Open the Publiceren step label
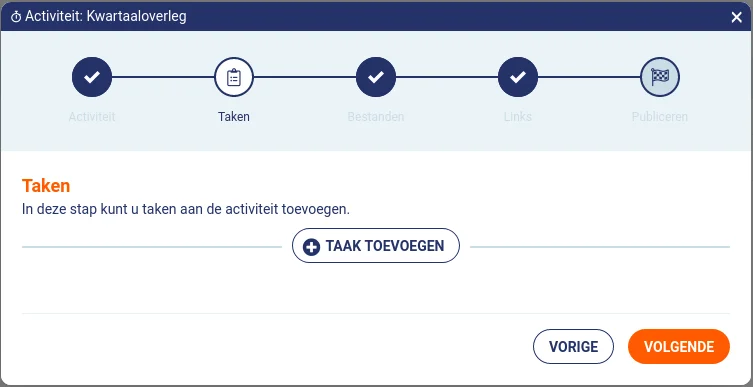 [x=660, y=117]
